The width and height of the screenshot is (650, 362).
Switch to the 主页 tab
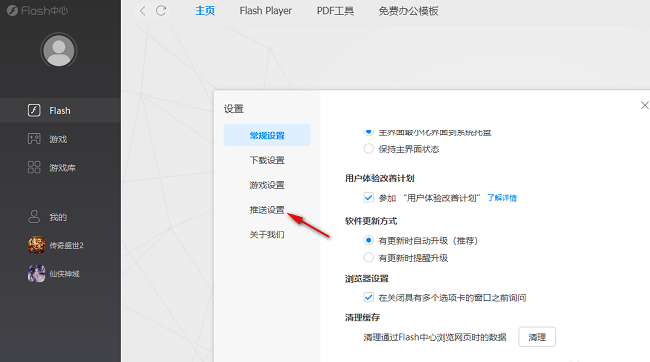(205, 11)
